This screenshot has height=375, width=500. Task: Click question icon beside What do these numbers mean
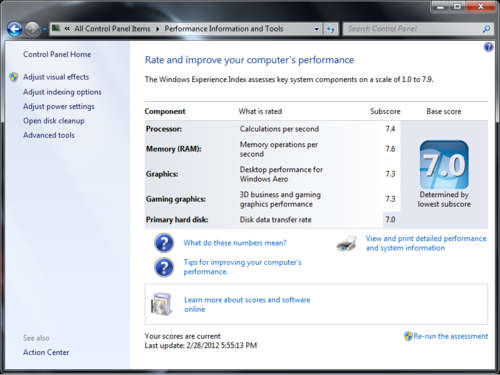tap(164, 243)
